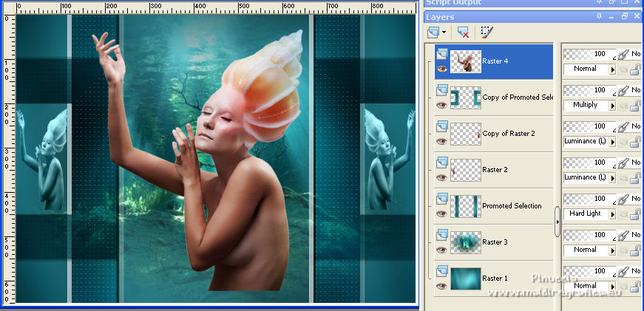The width and height of the screenshot is (644, 311).
Task: Click the Raster 1 teal layer thumbnail
Action: (x=466, y=278)
